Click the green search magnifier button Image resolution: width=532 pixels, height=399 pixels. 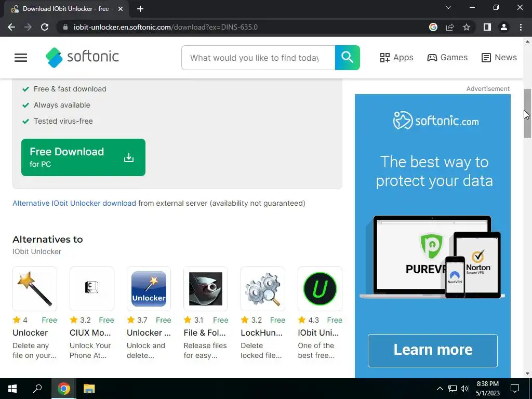coord(348,58)
